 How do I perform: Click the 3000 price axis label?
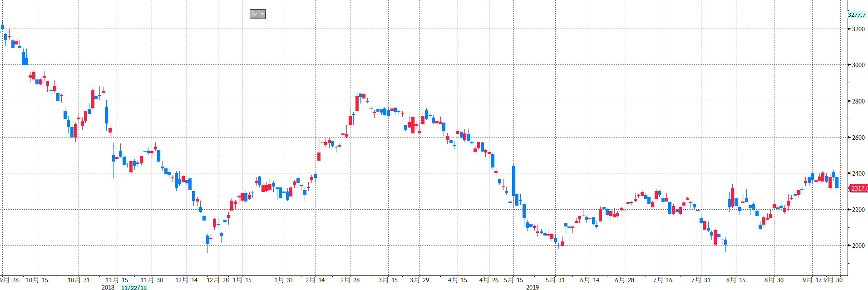pyautogui.click(x=858, y=65)
